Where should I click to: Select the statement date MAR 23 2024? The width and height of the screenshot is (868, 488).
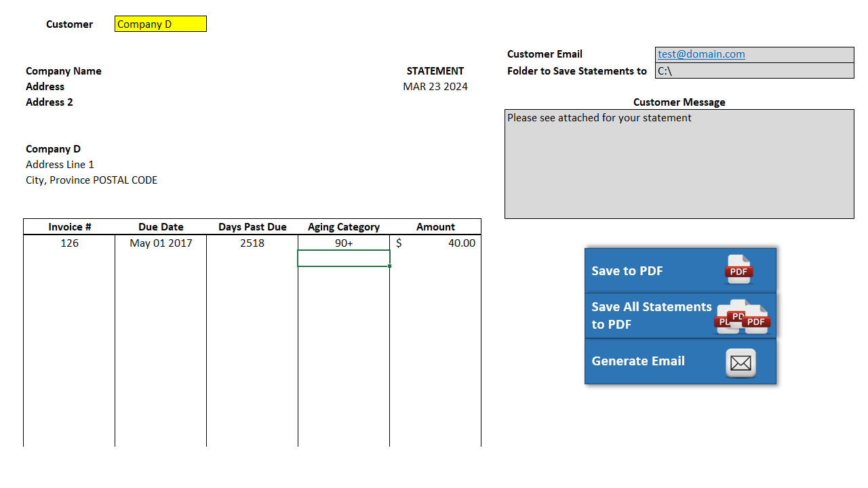tap(435, 87)
